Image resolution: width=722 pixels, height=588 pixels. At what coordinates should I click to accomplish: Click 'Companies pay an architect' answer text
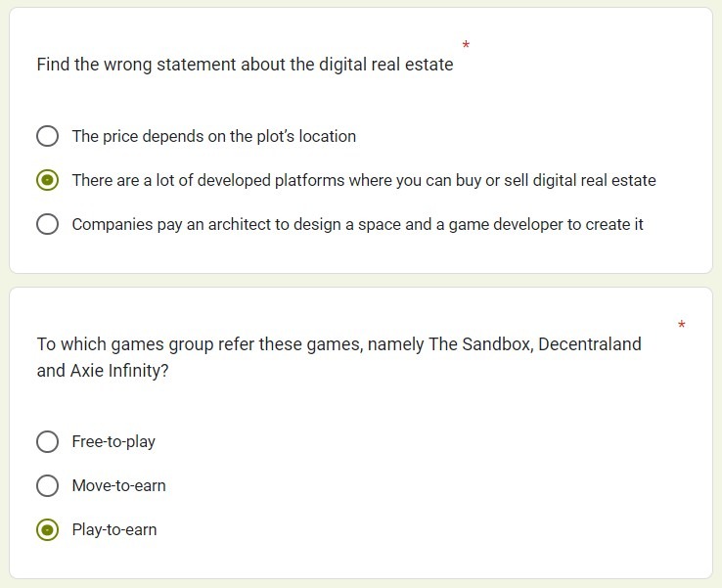point(357,224)
